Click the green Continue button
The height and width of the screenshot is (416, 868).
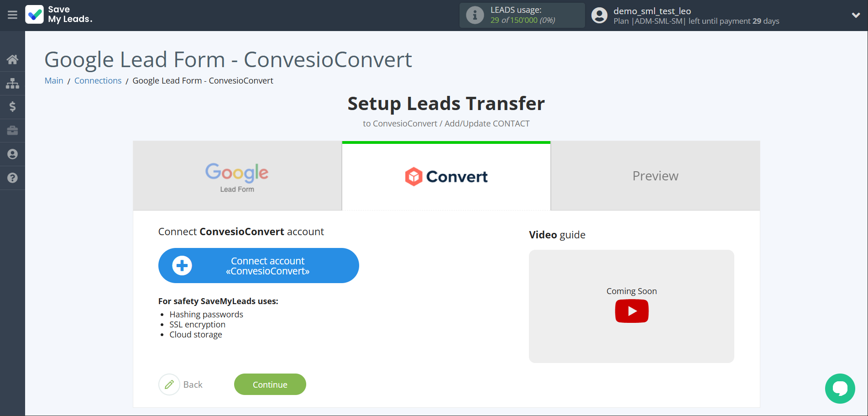click(x=270, y=384)
